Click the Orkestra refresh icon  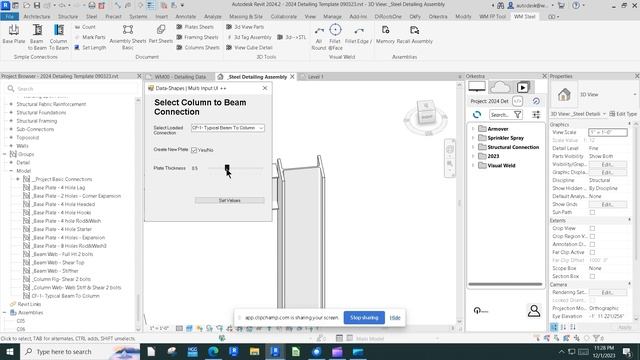point(477,115)
